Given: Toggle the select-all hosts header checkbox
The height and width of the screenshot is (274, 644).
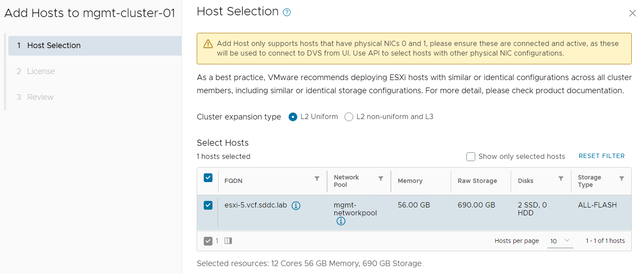Looking at the screenshot, I should [x=208, y=178].
